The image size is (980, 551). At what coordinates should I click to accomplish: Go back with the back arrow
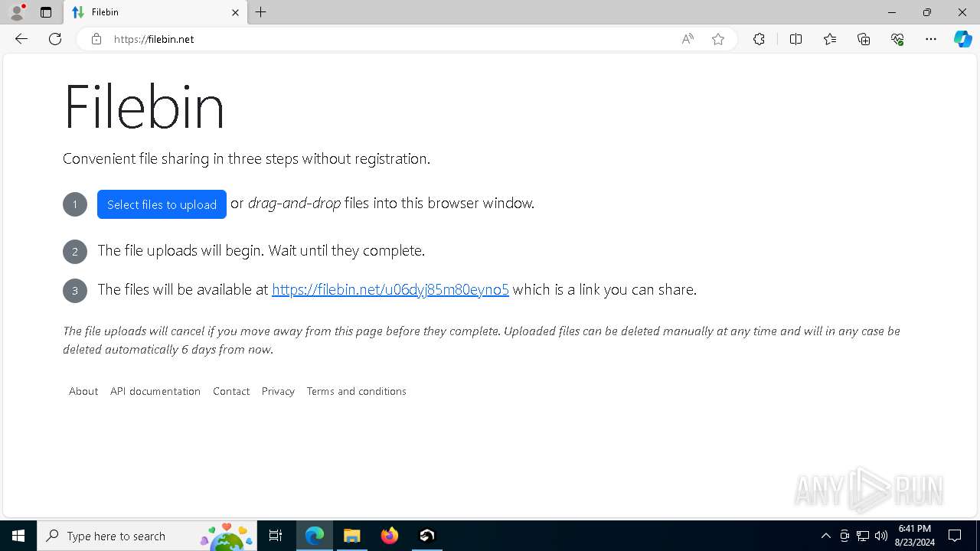tap(21, 39)
